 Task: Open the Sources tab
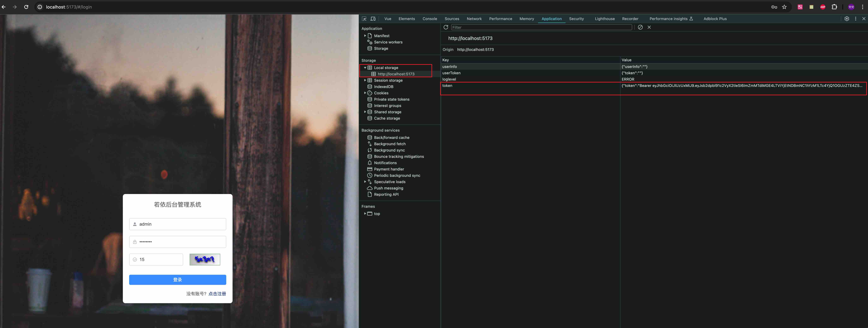[x=452, y=19]
